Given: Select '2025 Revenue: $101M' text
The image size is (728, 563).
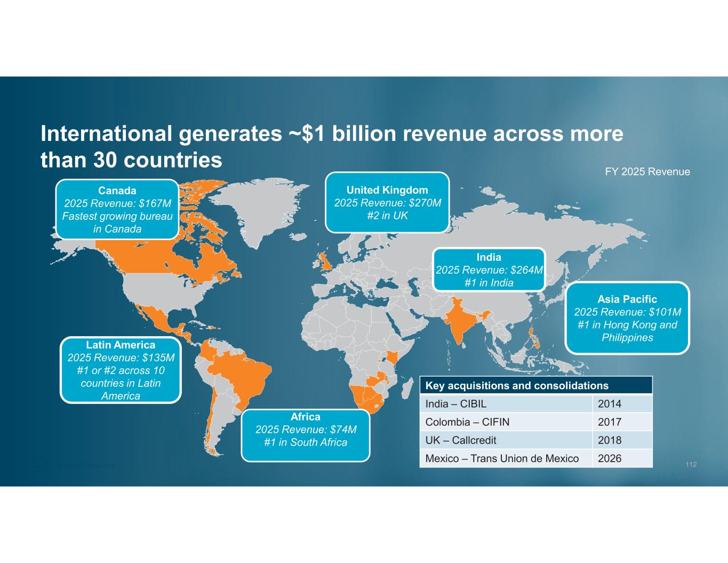Looking at the screenshot, I should coord(628,312).
